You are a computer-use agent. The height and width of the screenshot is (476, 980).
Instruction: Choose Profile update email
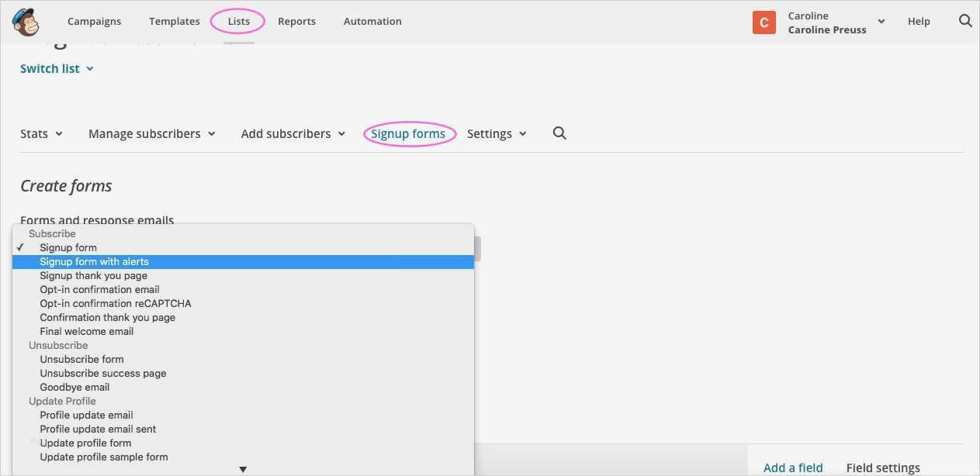pos(243,416)
